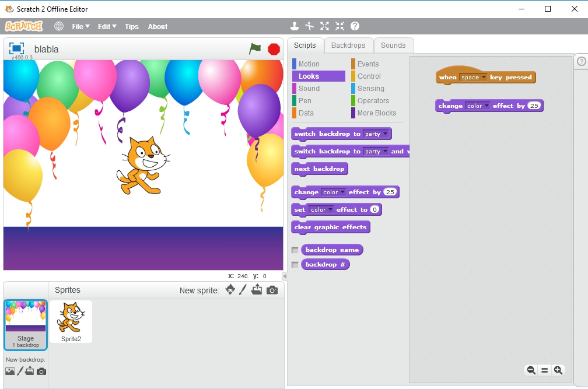Click the 0 value in set effect block
The image size is (588, 389).
[374, 209]
